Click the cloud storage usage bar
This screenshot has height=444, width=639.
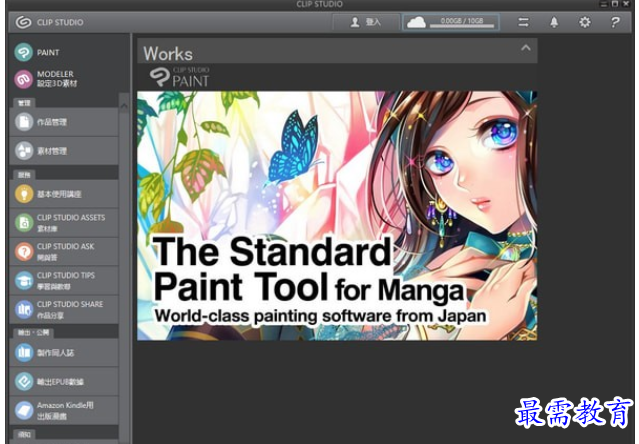pyautogui.click(x=462, y=26)
